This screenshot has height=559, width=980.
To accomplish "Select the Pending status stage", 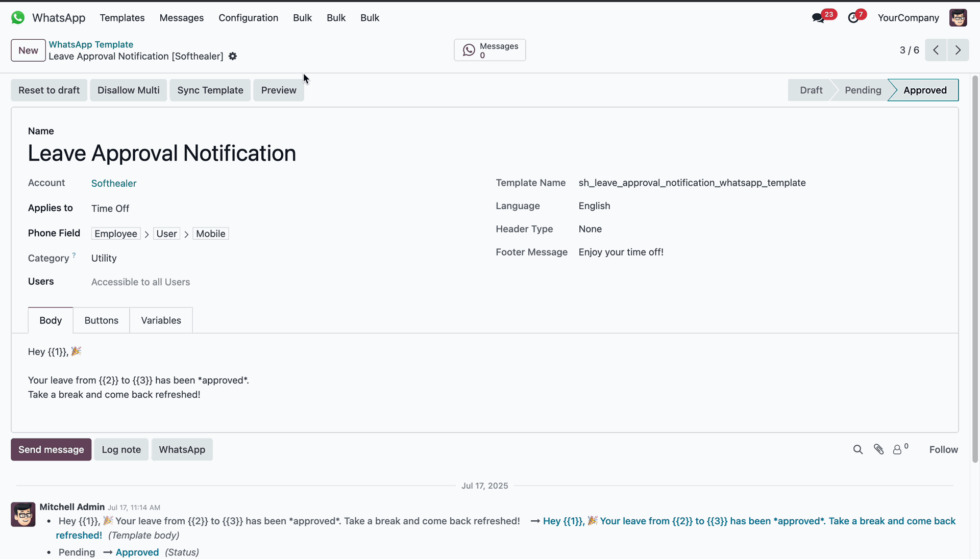I will pos(863,90).
